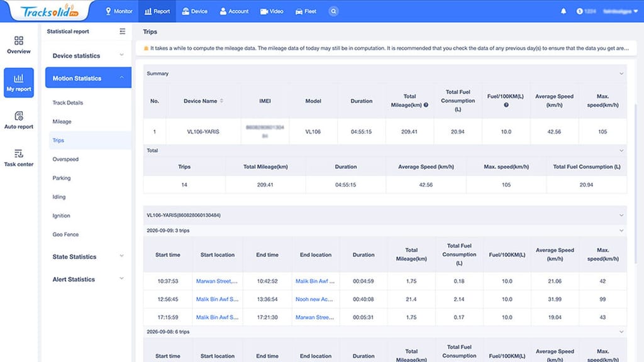Collapse VL106-YARIS device section chevron

(621, 215)
